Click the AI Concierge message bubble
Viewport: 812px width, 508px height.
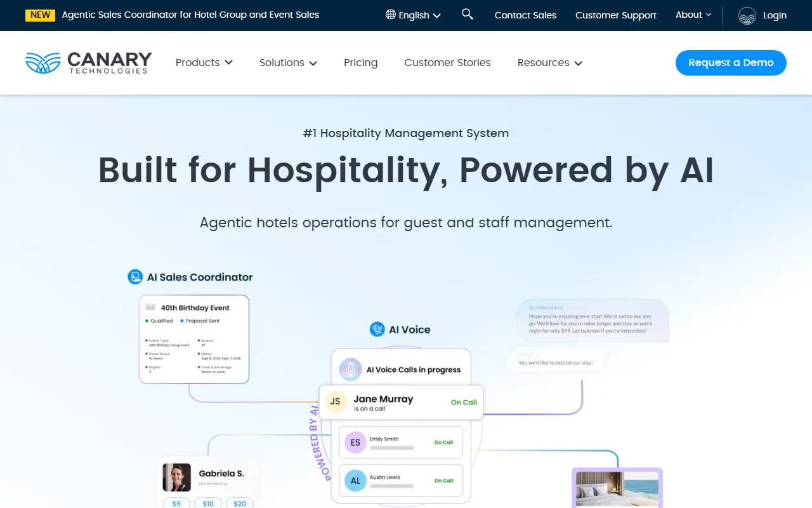tap(591, 321)
